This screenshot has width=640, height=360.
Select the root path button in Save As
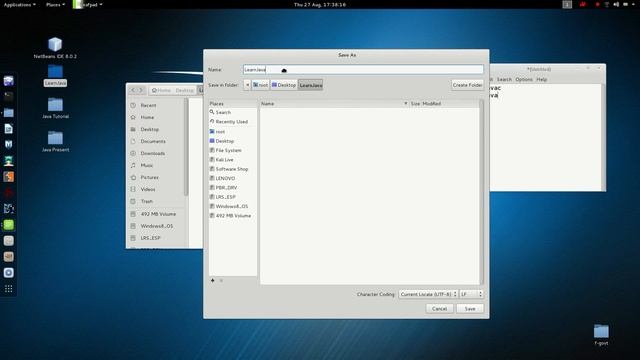(260, 85)
